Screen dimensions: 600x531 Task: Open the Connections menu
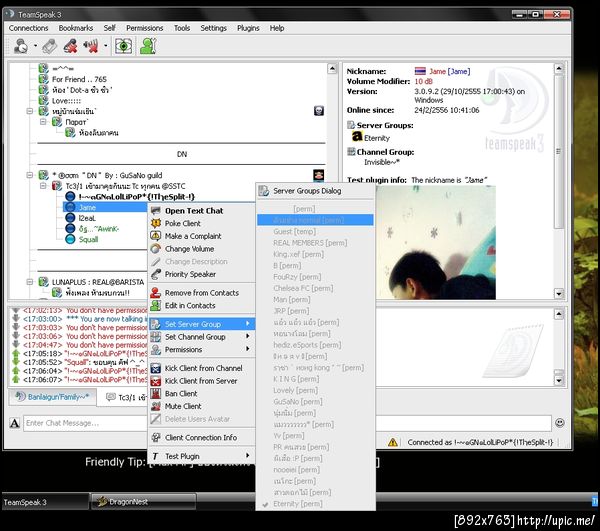click(x=28, y=28)
